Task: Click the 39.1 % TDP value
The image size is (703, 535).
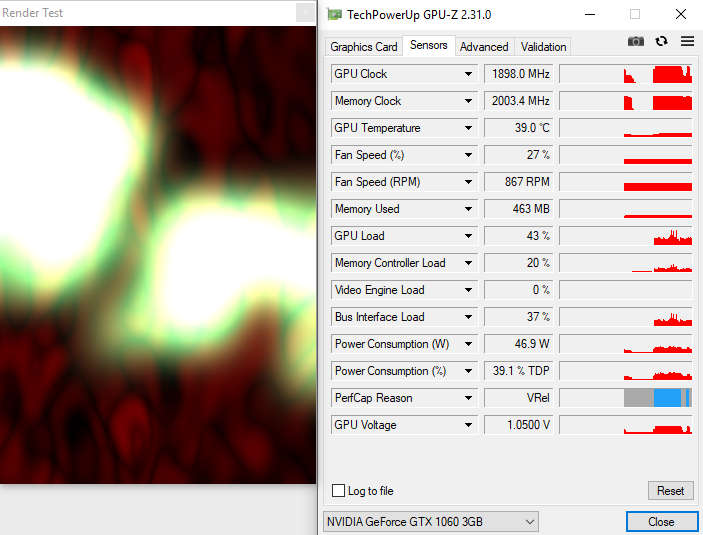Action: 519,371
